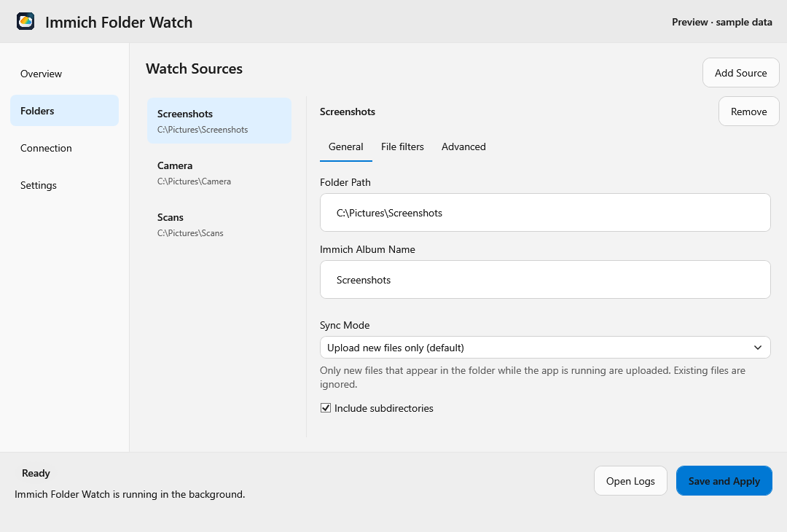787x532 pixels.
Task: Click the Immich Folder Watch app logo
Action: coord(26,22)
